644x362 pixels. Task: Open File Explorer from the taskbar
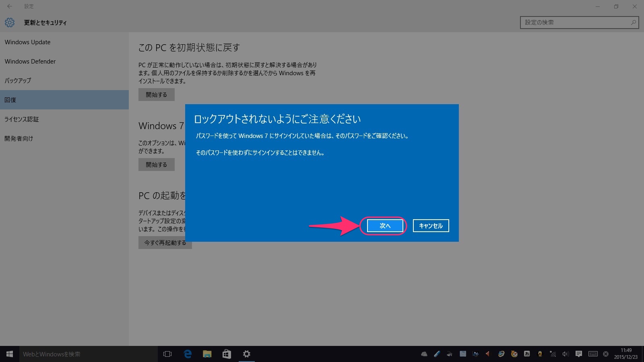(207, 354)
